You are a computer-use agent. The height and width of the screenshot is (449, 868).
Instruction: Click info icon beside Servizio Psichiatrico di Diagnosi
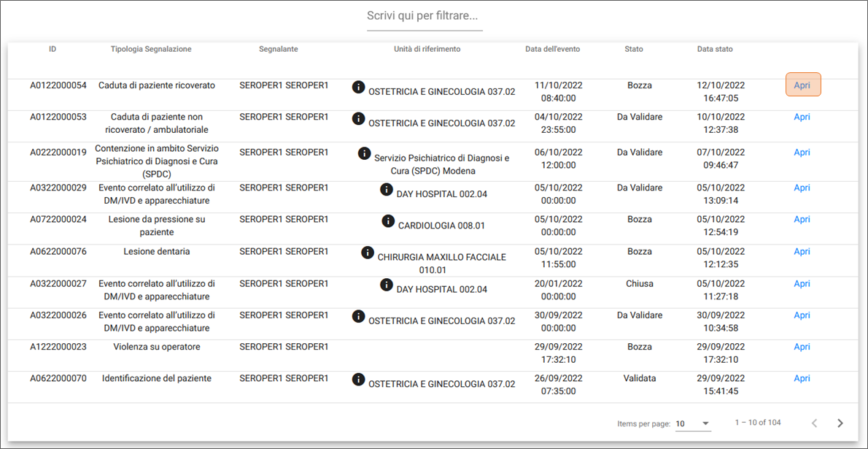(x=364, y=153)
